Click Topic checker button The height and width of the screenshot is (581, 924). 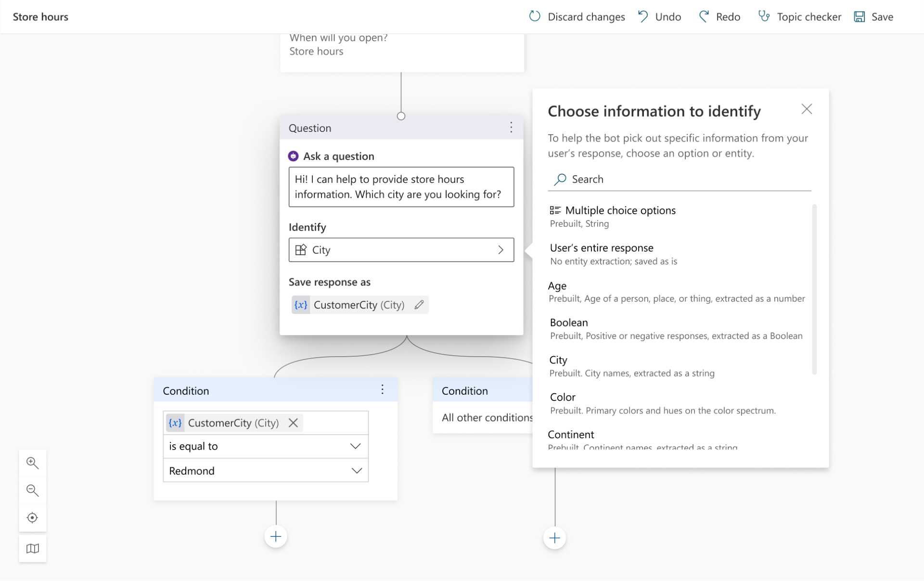coord(799,17)
